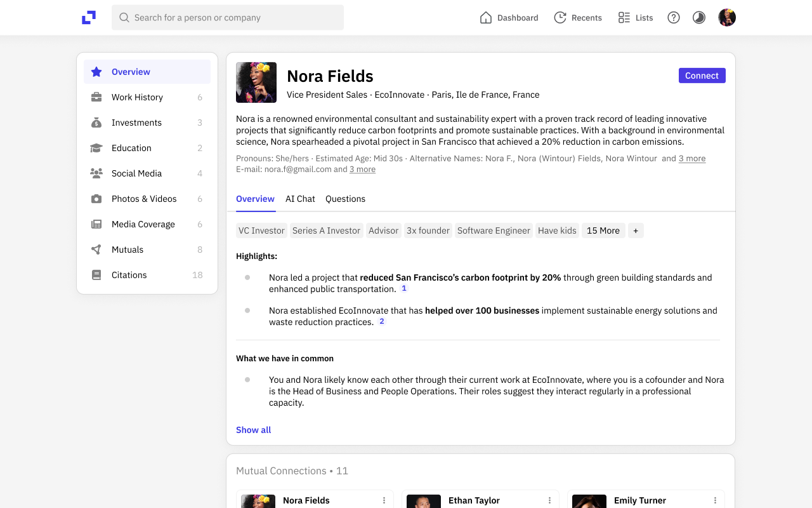Select Work History in the sidebar
Screen dimensions: 812x508
(137, 97)
